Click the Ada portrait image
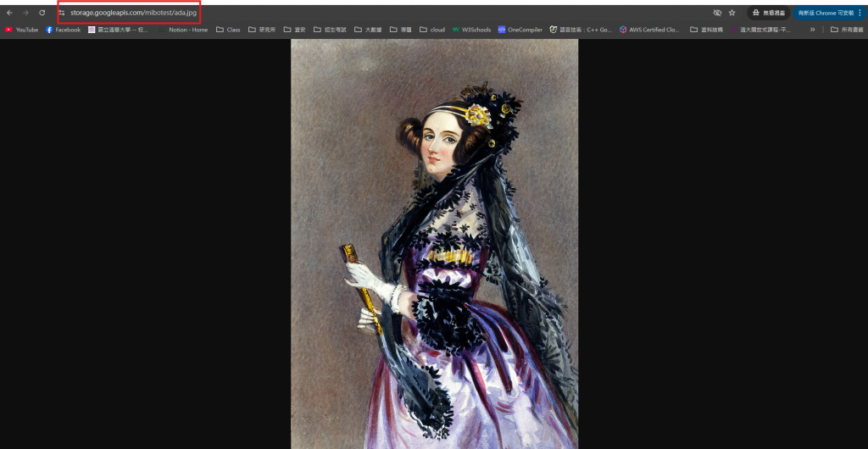This screenshot has width=868, height=449. [435, 244]
